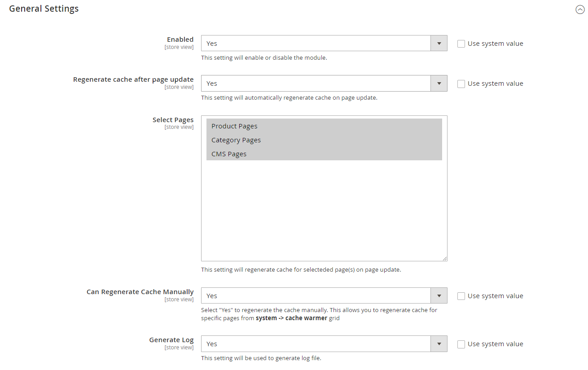
Task: Choose CMS Pages in the Select Pages list
Action: point(229,154)
